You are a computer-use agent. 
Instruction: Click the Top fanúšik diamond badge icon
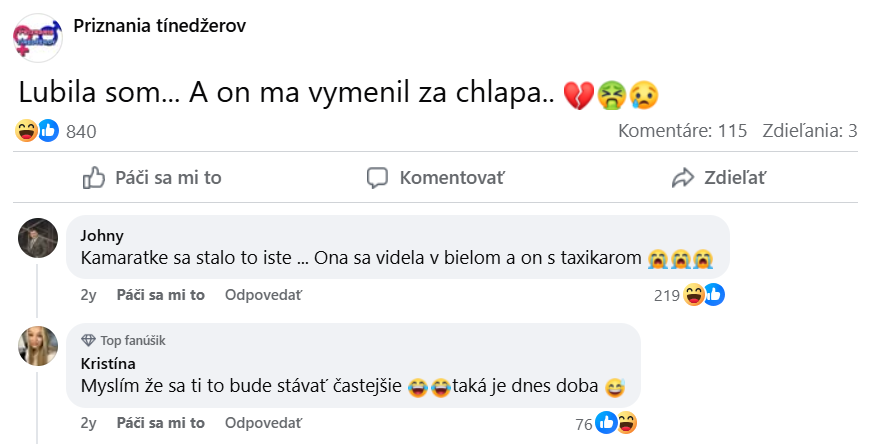click(x=88, y=340)
